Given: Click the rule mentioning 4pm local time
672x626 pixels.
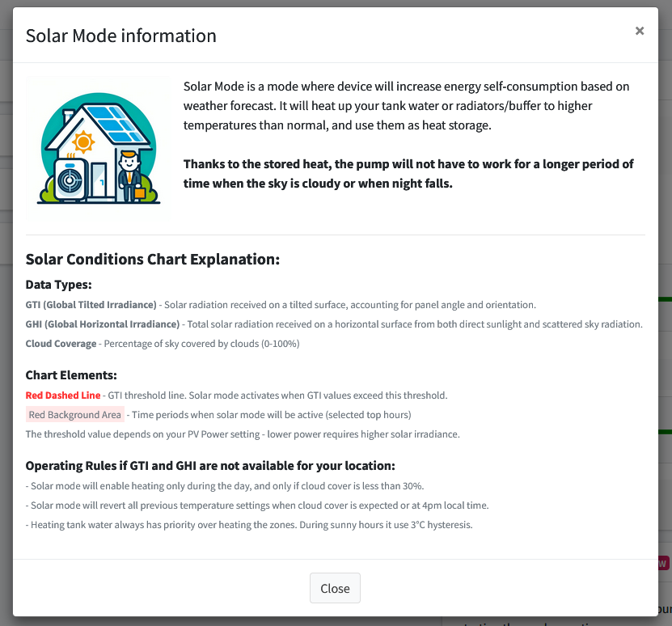Looking at the screenshot, I should (x=257, y=505).
